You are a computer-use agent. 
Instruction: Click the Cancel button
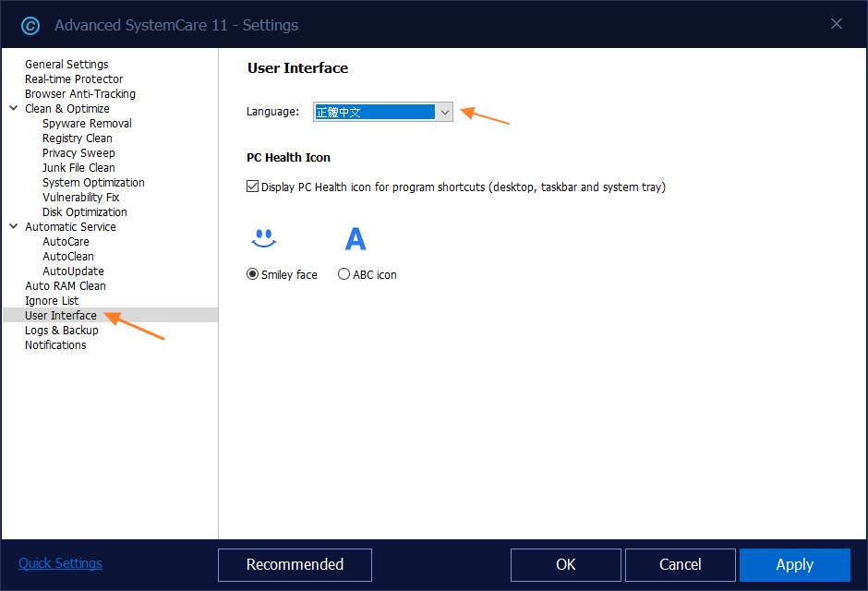coord(680,564)
